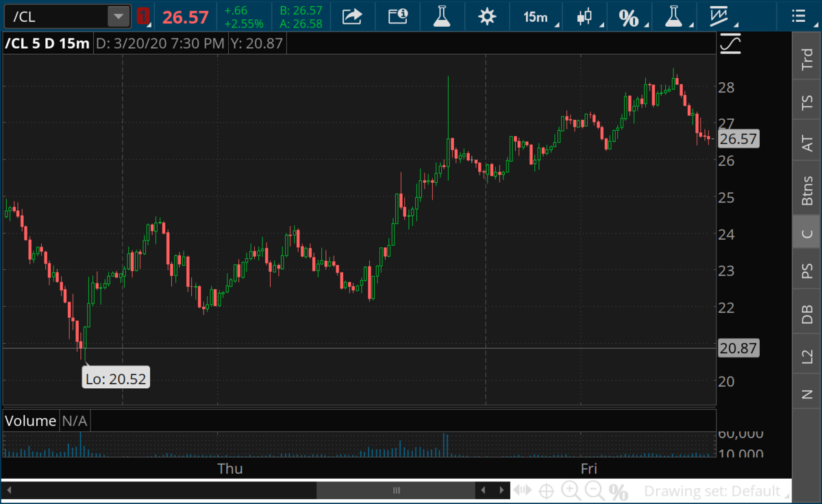
Task: Open the percent icon in the top toolbar
Action: (x=630, y=17)
